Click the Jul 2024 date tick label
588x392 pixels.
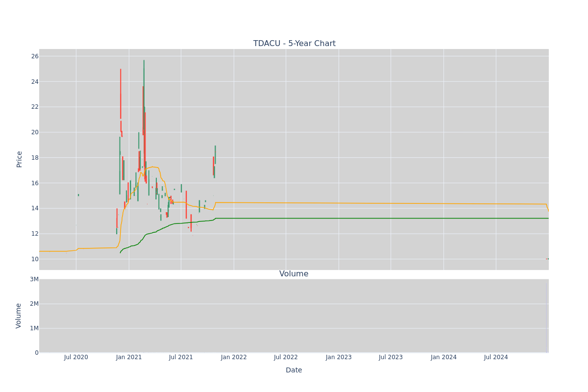point(496,357)
